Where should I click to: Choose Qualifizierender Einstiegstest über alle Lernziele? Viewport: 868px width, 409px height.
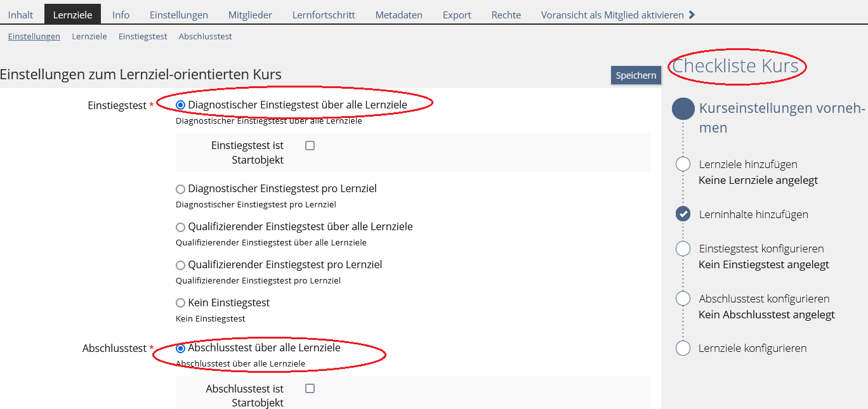tap(181, 227)
